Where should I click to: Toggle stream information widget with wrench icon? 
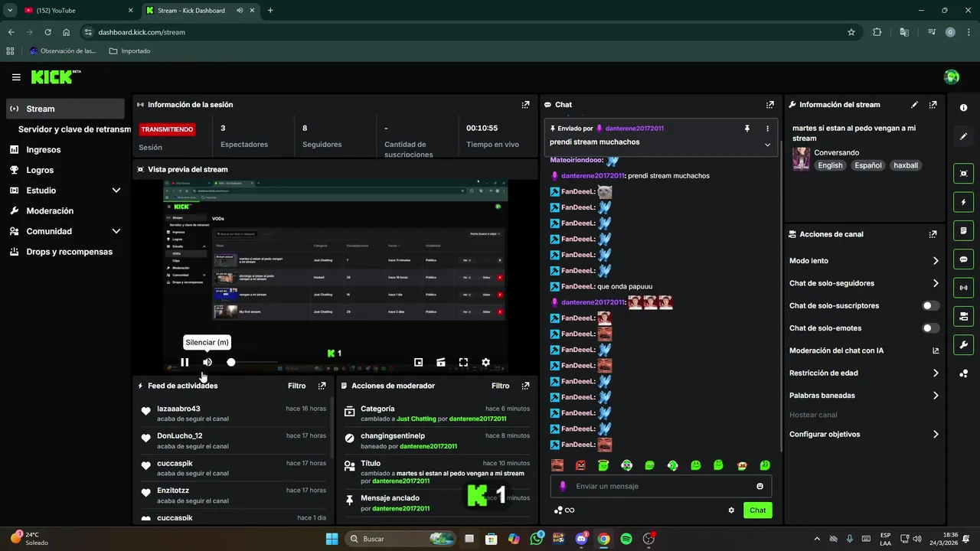pos(963,345)
